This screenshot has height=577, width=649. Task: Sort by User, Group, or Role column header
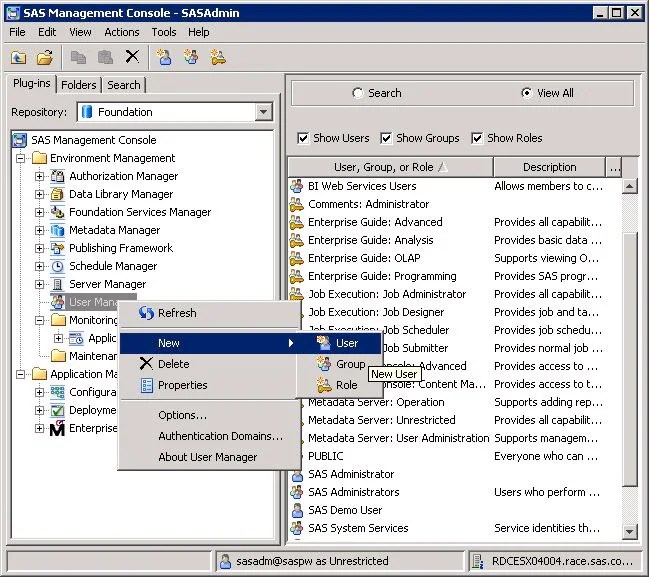tap(390, 167)
